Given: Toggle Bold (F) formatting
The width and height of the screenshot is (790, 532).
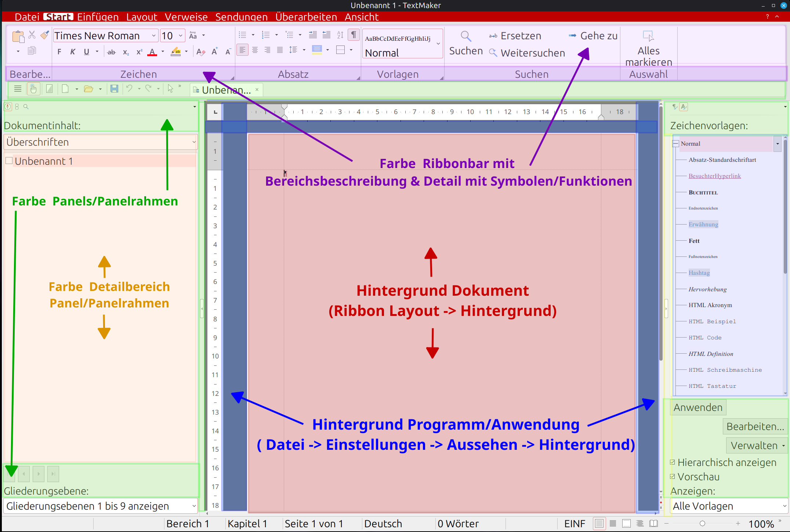Looking at the screenshot, I should pyautogui.click(x=59, y=52).
